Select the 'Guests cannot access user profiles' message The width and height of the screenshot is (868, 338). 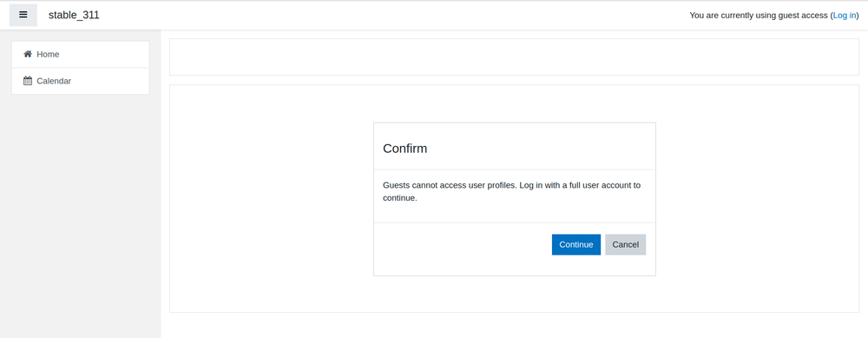[x=512, y=191]
